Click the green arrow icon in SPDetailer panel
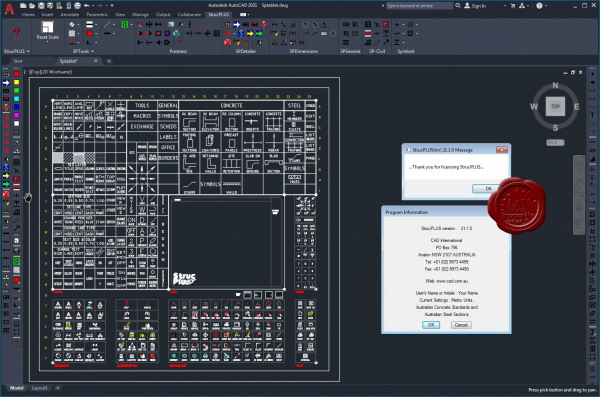The image size is (600, 397). point(259,34)
